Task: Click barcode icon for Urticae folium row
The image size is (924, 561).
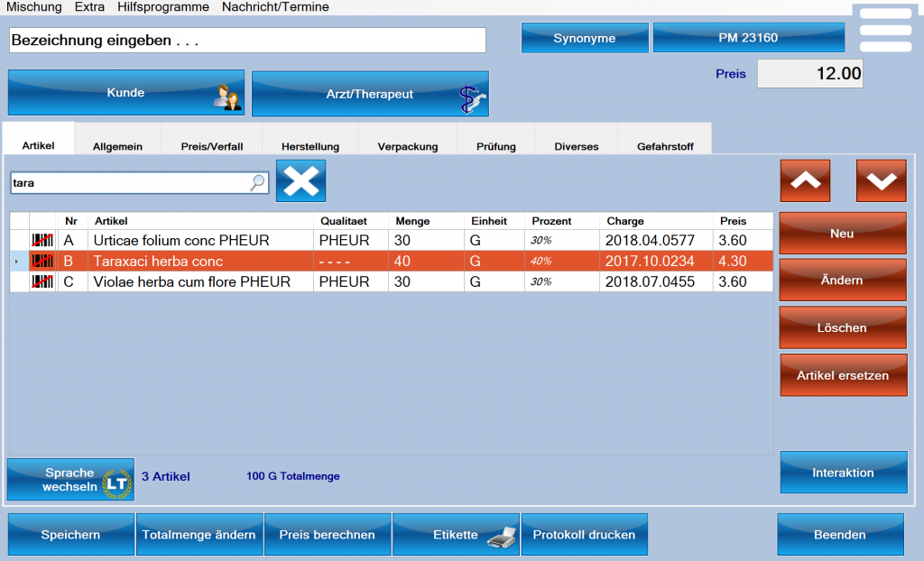Action: [x=42, y=241]
